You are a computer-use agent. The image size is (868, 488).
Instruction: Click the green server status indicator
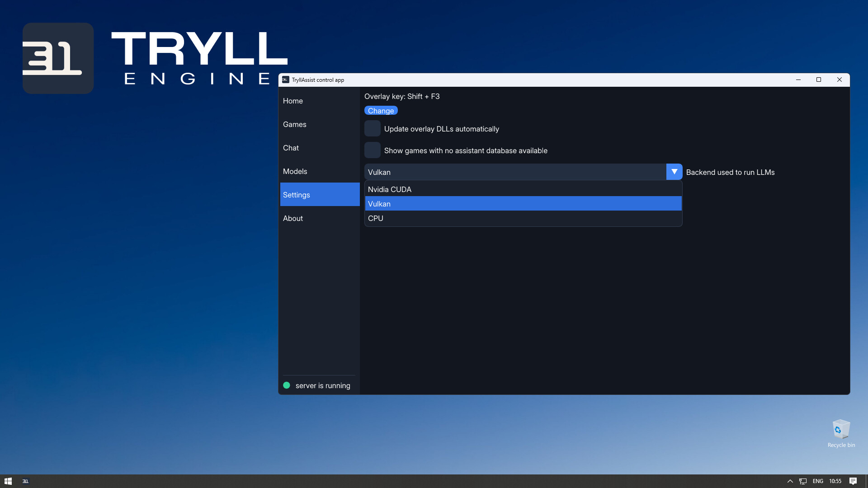coord(287,385)
